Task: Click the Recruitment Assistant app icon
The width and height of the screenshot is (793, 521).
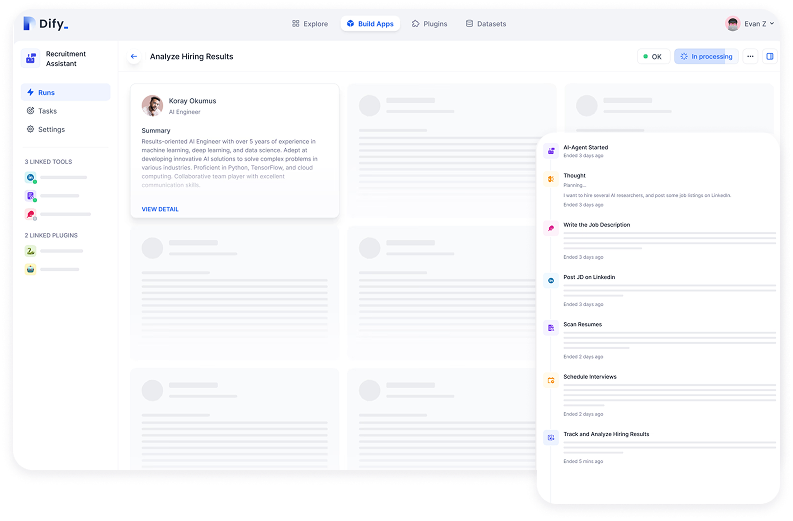Action: click(30, 58)
